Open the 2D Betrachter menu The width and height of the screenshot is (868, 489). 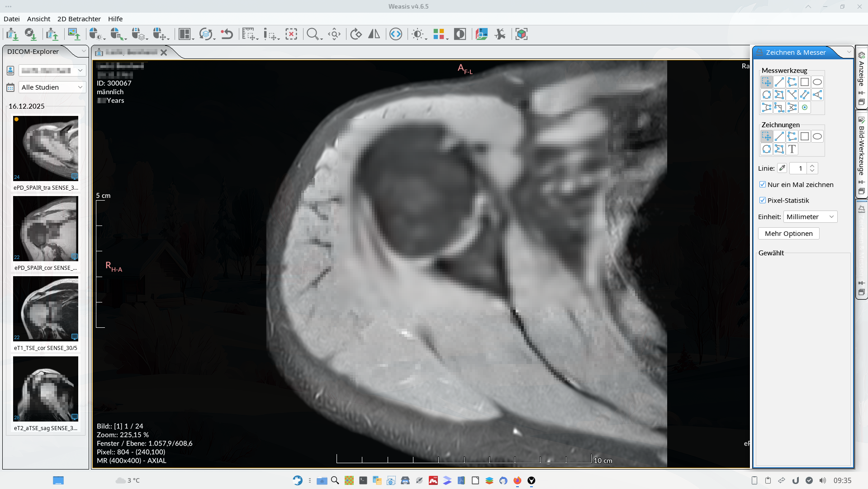pyautogui.click(x=79, y=19)
